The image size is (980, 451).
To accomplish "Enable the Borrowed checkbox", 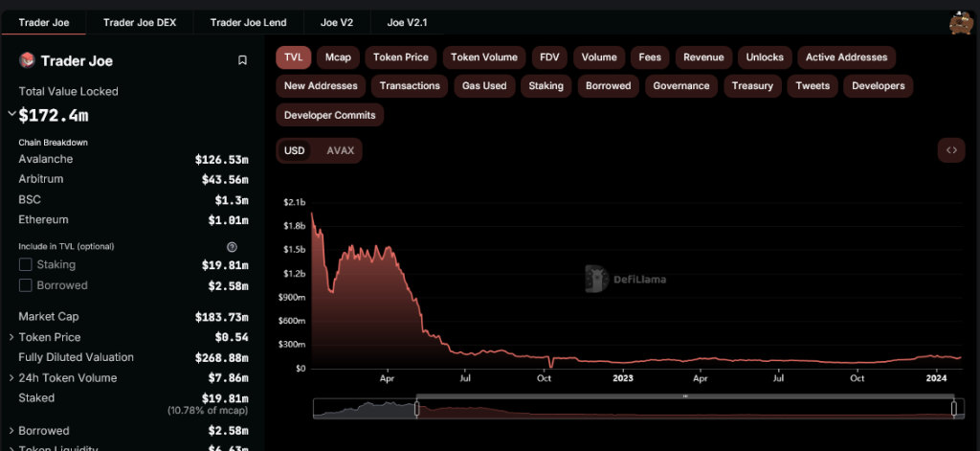I will click(x=26, y=285).
